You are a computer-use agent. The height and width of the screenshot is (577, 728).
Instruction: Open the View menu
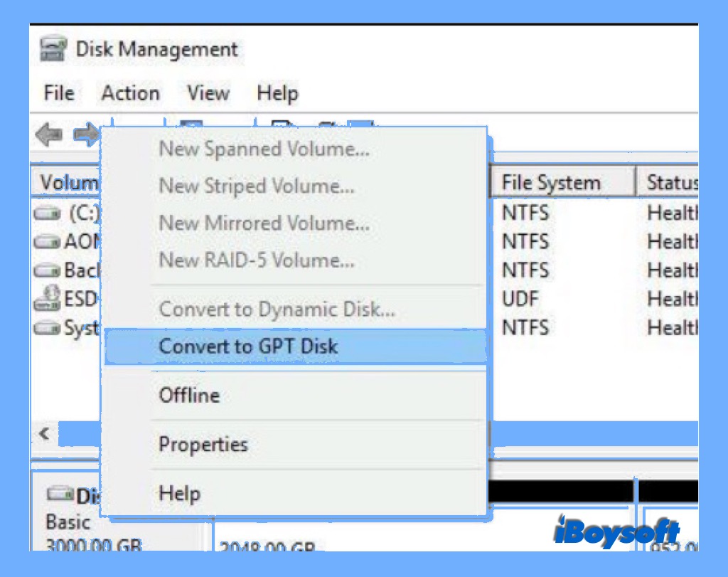coord(208,93)
